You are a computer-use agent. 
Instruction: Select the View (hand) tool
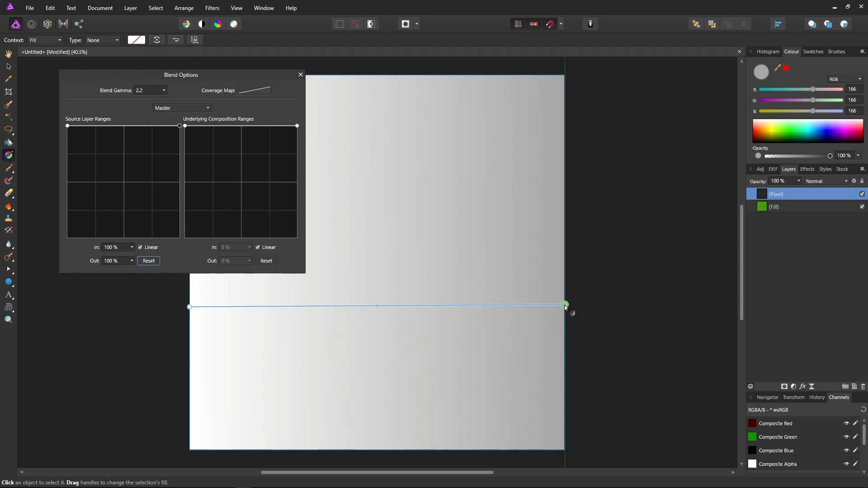[x=9, y=54]
